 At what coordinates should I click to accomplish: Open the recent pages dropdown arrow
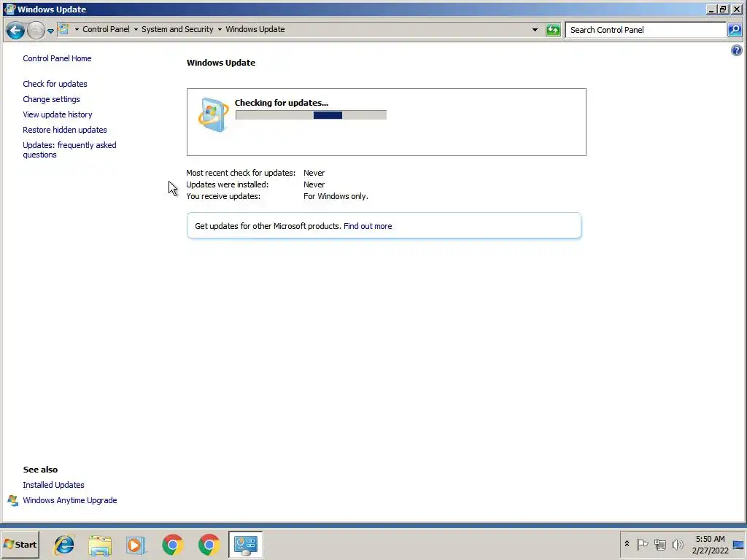(x=50, y=31)
